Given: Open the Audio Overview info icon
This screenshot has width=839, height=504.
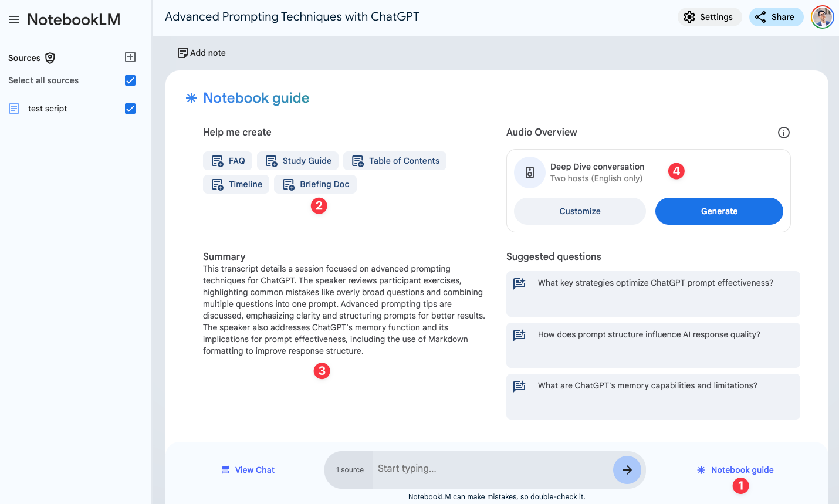Looking at the screenshot, I should pyautogui.click(x=784, y=132).
